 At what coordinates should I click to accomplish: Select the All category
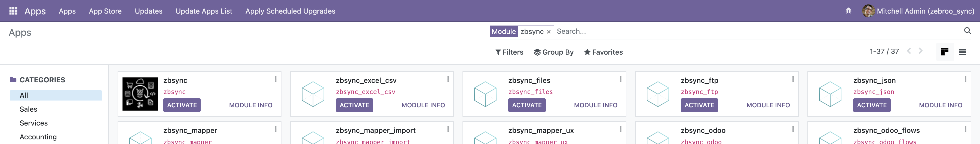click(56, 95)
